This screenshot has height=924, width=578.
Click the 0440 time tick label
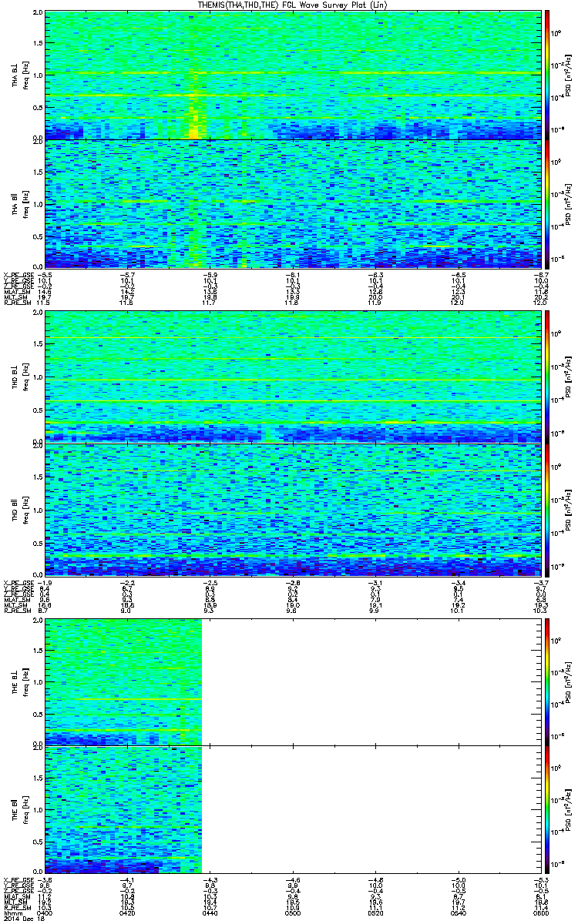pyautogui.click(x=210, y=913)
